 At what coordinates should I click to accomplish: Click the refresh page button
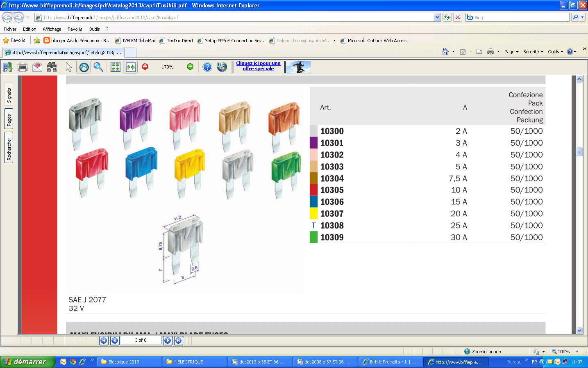[447, 17]
